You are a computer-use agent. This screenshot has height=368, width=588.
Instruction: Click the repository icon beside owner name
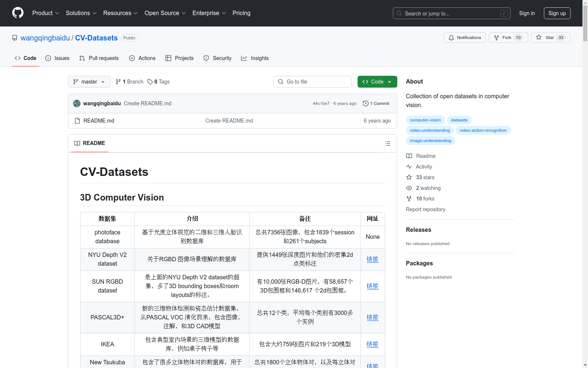(15, 38)
